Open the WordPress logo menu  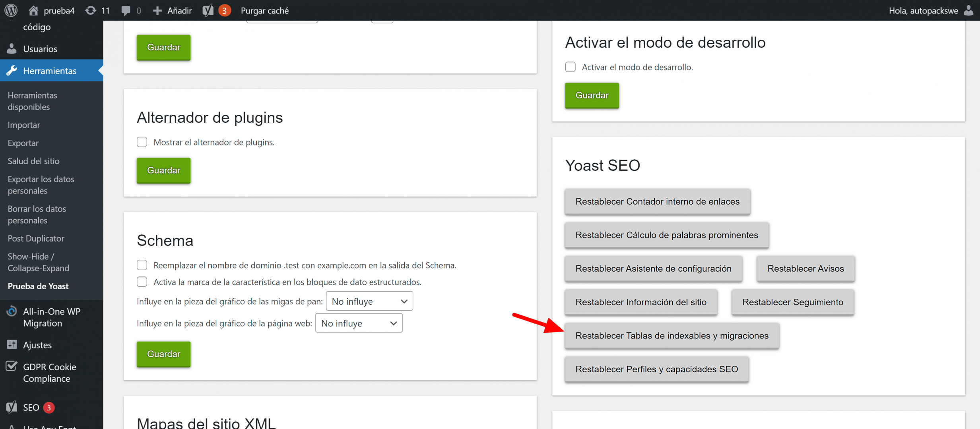click(x=11, y=10)
